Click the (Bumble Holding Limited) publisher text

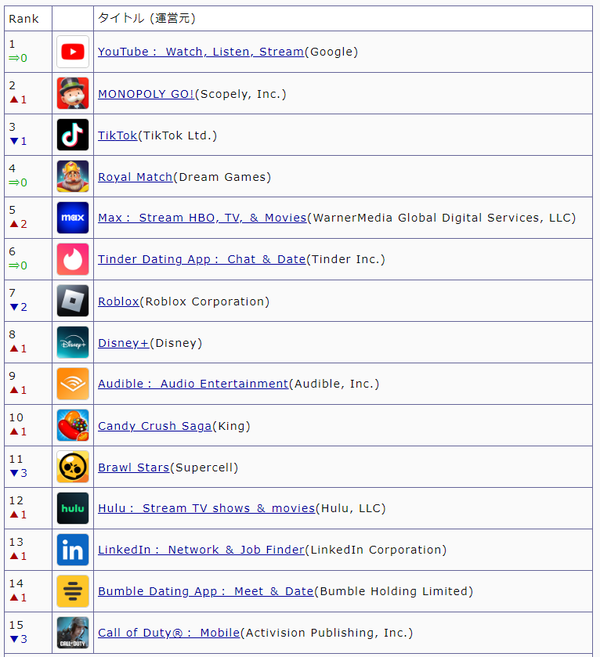click(394, 591)
